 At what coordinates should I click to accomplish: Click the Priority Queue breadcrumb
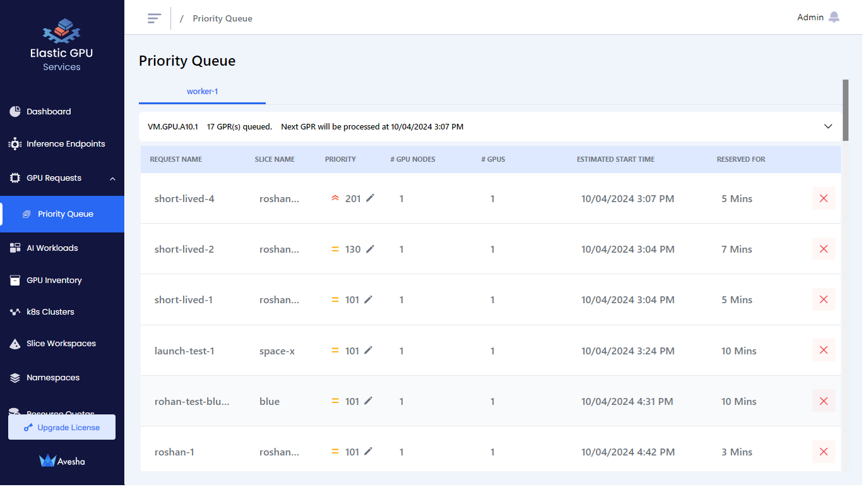tap(222, 19)
